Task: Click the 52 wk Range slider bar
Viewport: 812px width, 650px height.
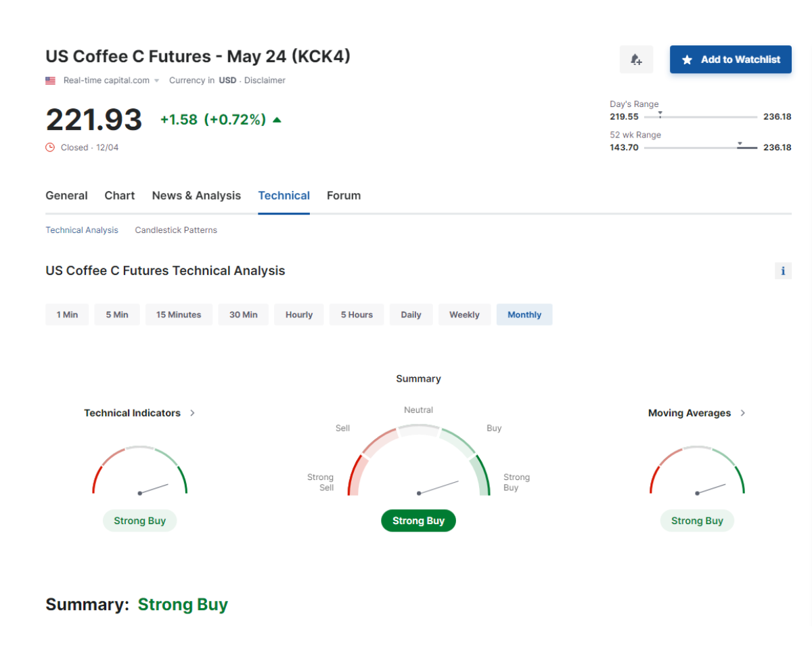Action: pos(701,148)
